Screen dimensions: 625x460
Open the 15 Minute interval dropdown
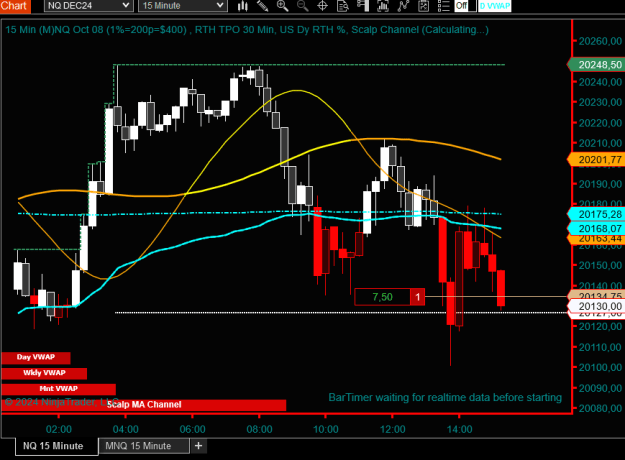click(x=183, y=6)
